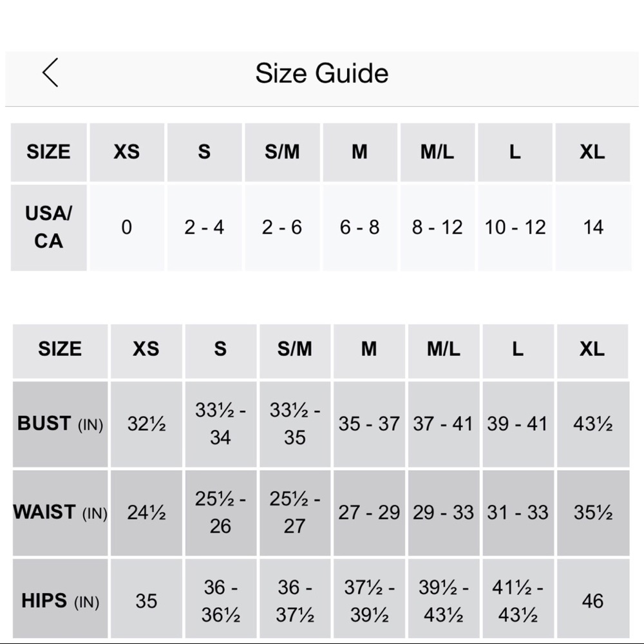Select the 24½ waist XS cell
This screenshot has height=644, width=644.
click(146, 513)
